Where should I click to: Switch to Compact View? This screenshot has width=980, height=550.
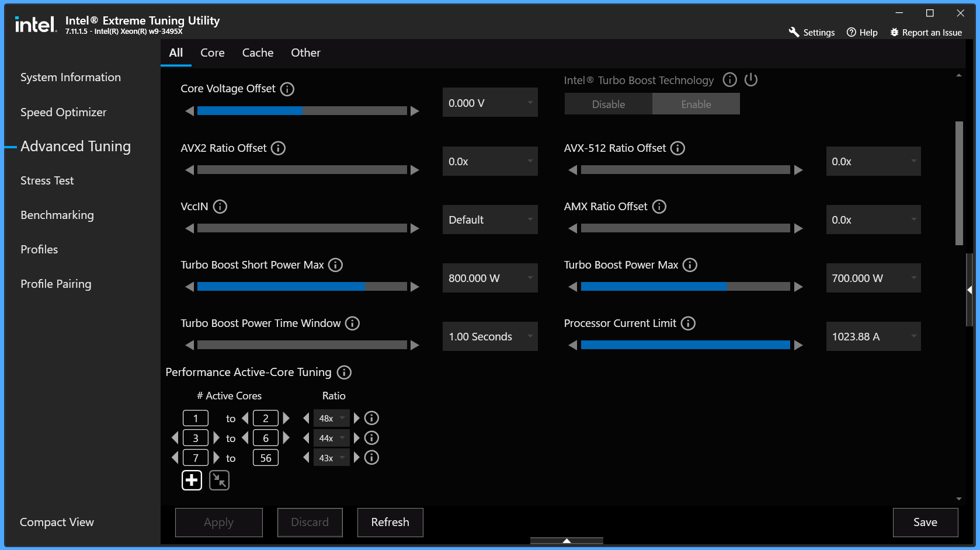(x=57, y=522)
